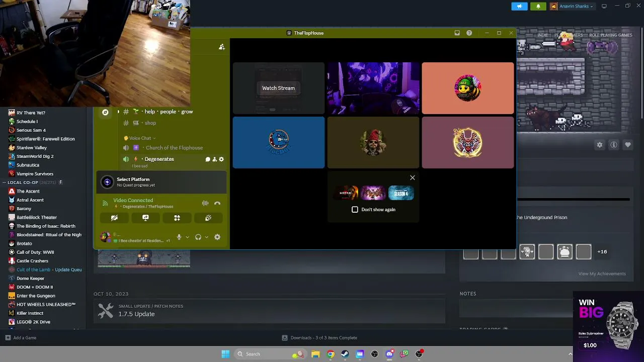Click the Watch Stream button
The width and height of the screenshot is (644, 362).
point(278,88)
